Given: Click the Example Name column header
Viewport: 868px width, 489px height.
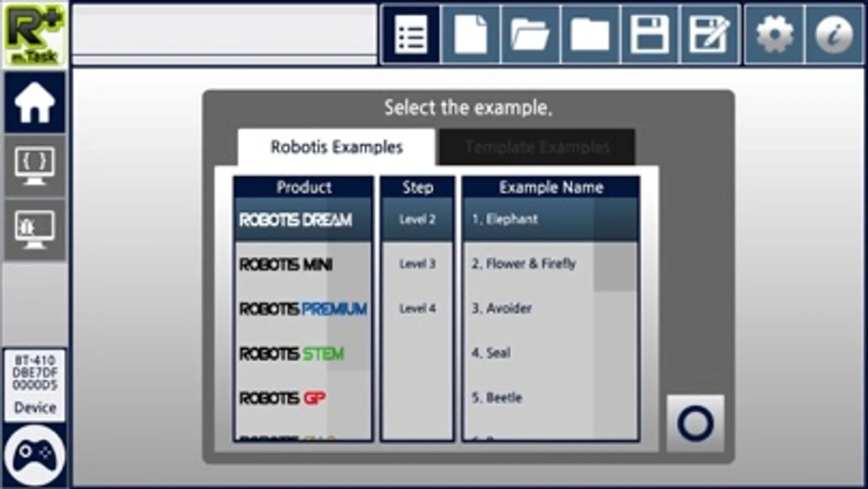Looking at the screenshot, I should [x=551, y=187].
